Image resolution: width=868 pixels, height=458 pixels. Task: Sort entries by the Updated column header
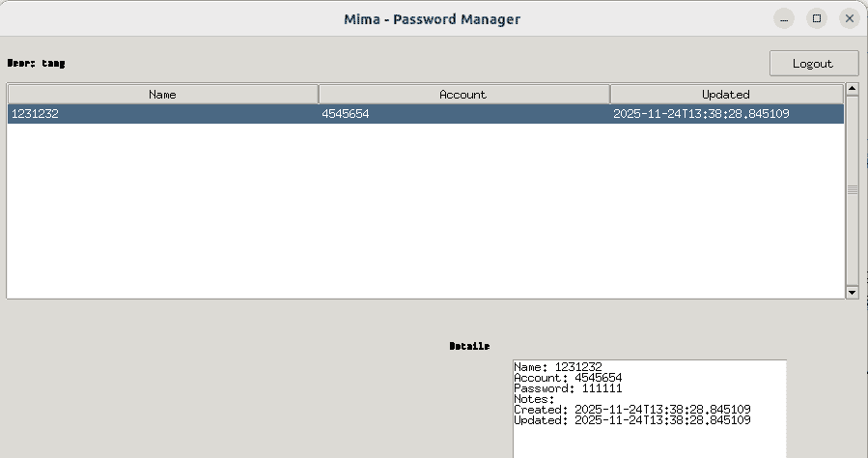(726, 94)
